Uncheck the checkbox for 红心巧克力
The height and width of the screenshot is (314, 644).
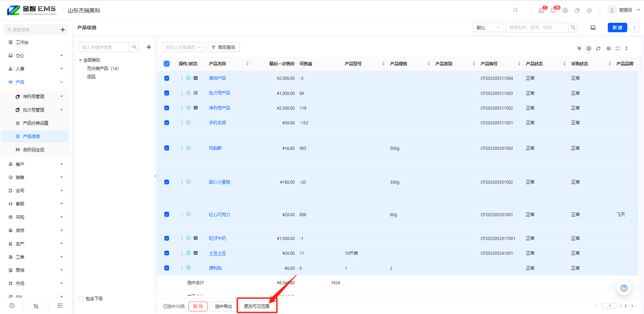(167, 214)
